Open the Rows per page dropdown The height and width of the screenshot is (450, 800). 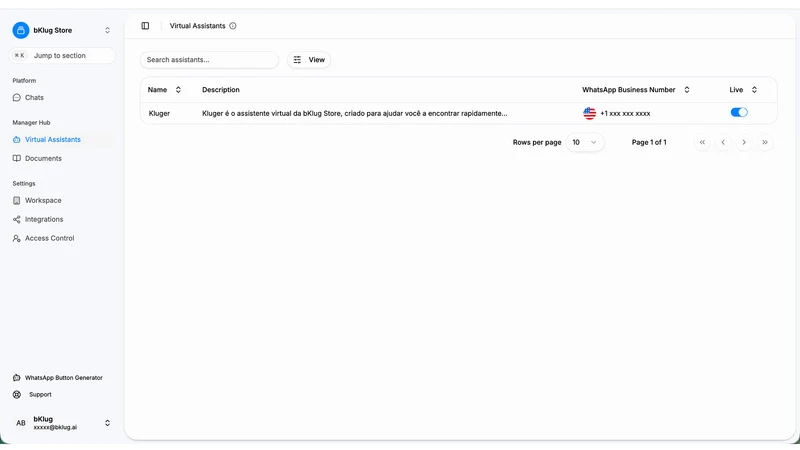585,142
